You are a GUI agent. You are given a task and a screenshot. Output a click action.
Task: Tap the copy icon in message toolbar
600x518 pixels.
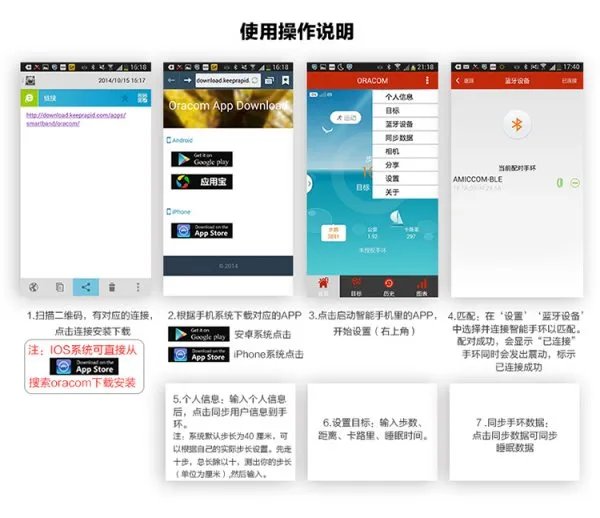60,287
